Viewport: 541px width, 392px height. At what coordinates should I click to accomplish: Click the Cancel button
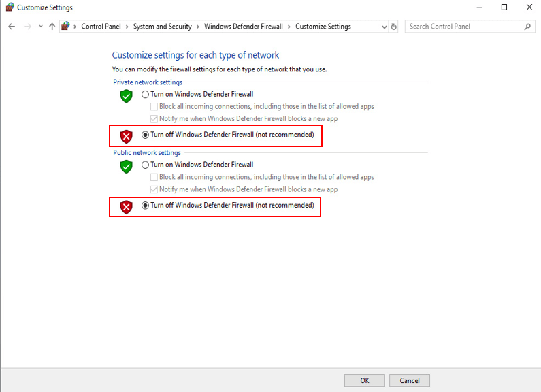point(410,380)
